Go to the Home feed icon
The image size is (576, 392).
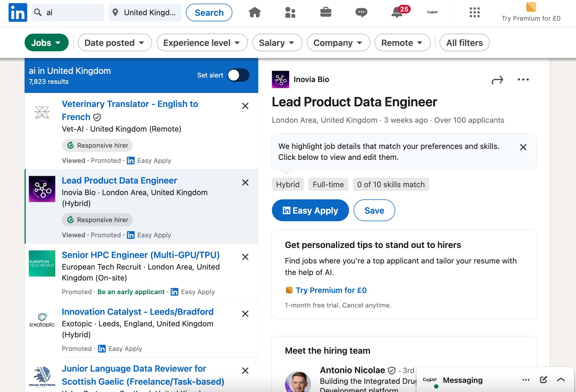pyautogui.click(x=255, y=12)
